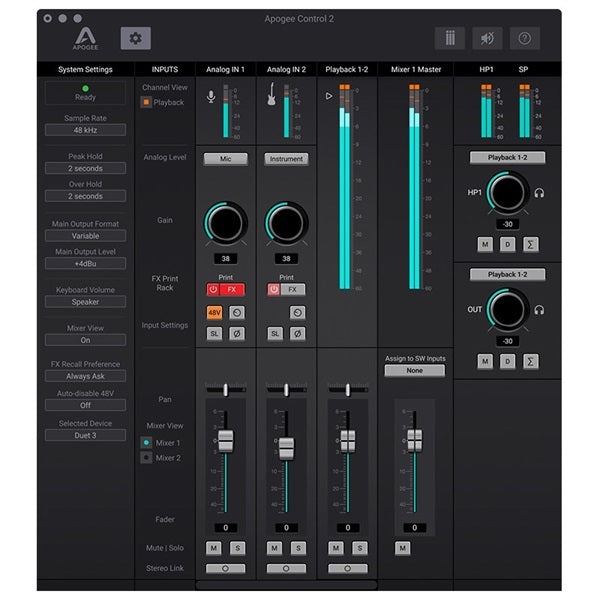
Task: Click the Analog IN 1 pan slider
Action: point(225,388)
